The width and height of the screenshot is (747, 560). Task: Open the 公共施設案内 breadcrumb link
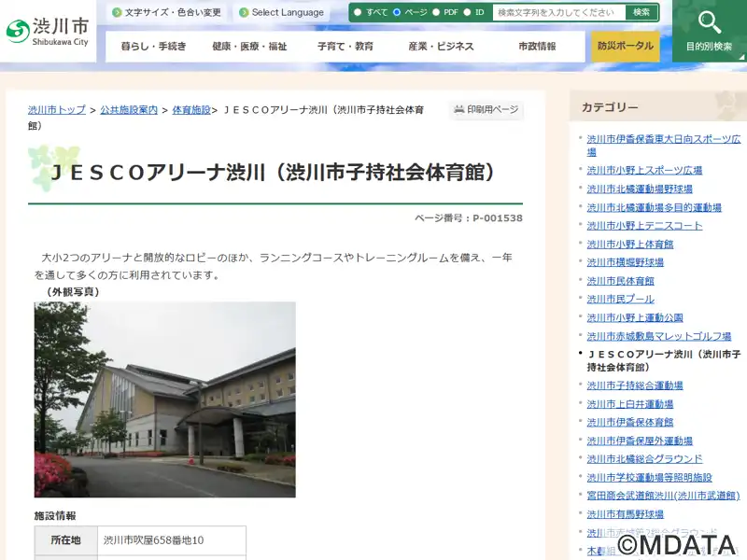129,110
